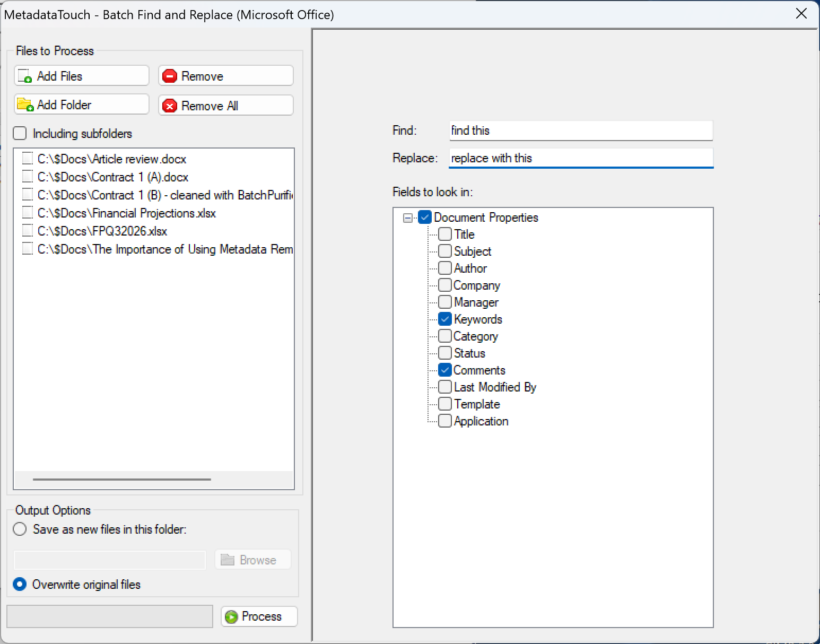This screenshot has height=644, width=820.
Task: Select Save as new files radio button
Action: point(20,529)
